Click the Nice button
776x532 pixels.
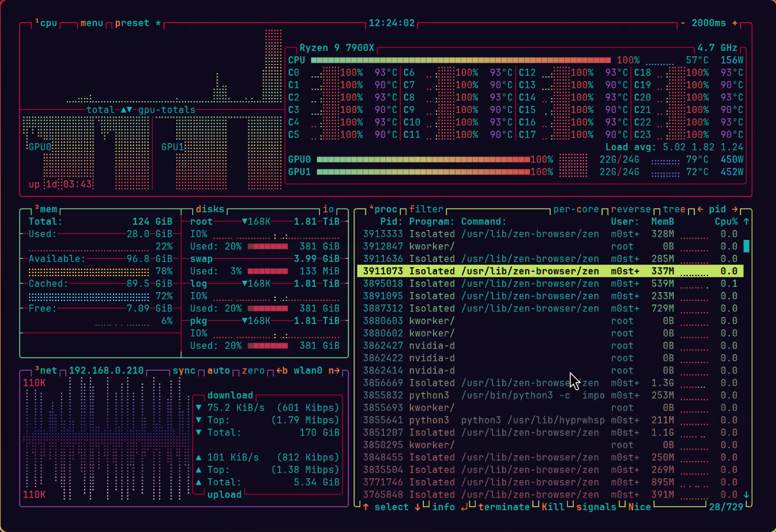pos(639,507)
